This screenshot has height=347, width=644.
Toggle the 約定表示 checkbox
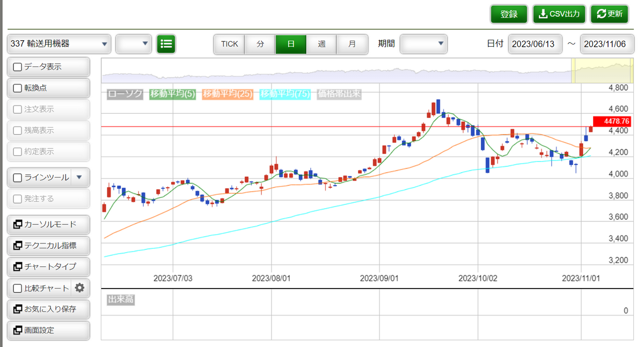coord(17,152)
